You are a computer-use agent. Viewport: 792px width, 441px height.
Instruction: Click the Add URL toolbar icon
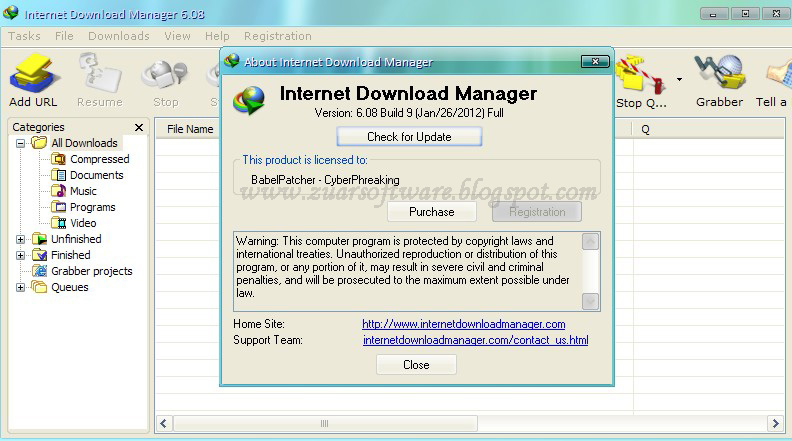pos(33,75)
